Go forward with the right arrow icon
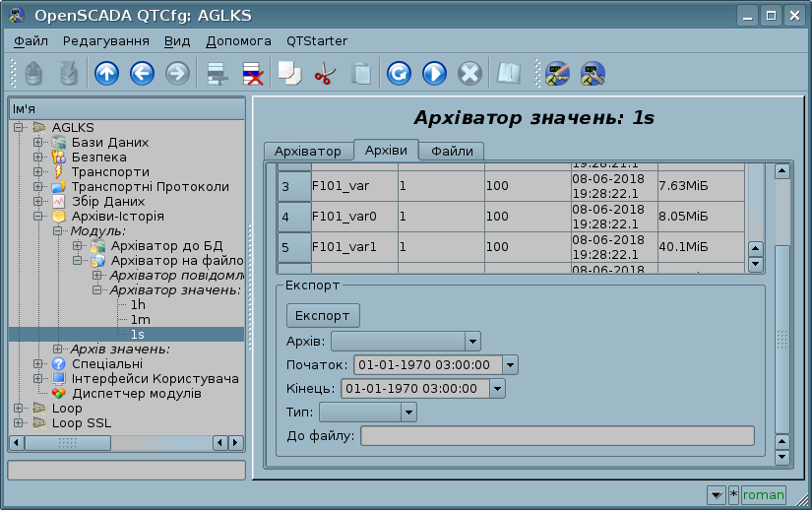Image resolution: width=812 pixels, height=510 pixels. [x=177, y=73]
